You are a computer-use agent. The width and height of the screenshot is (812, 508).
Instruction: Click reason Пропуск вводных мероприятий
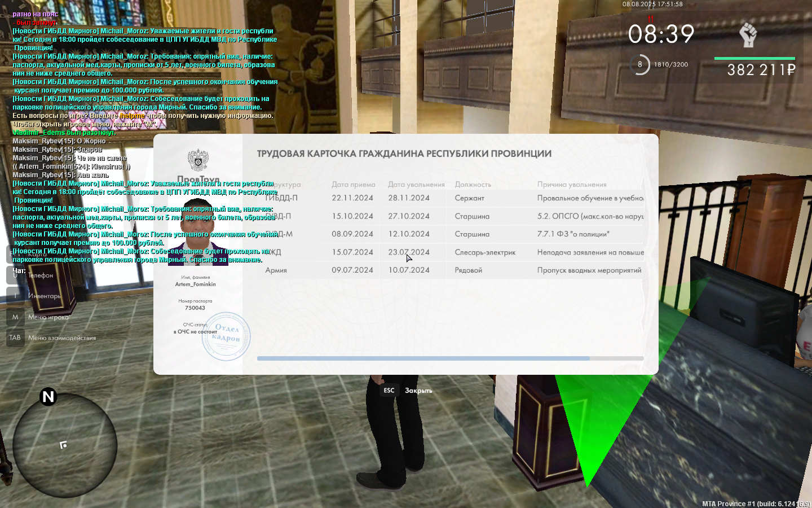coord(589,270)
